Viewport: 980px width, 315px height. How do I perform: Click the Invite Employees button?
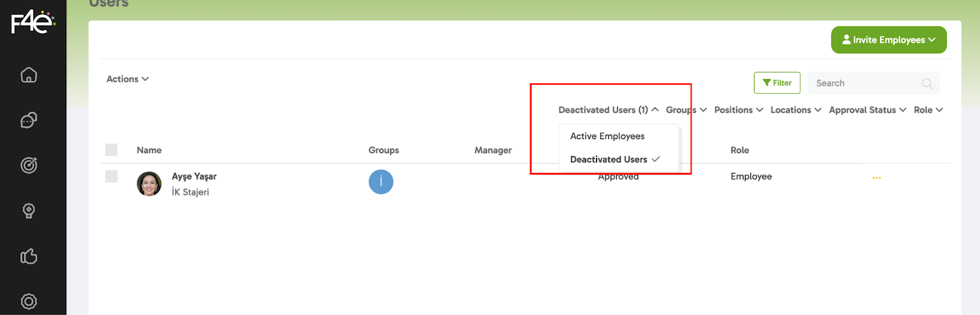tap(888, 40)
